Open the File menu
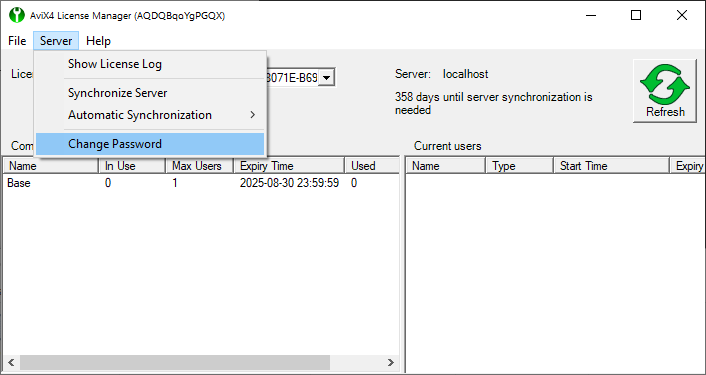The width and height of the screenshot is (706, 375). (17, 41)
